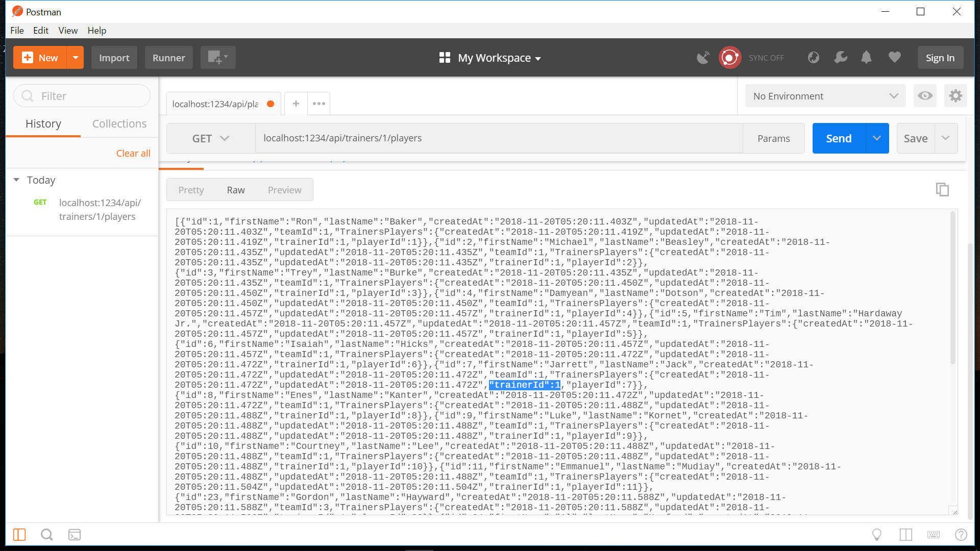The image size is (980, 551).
Task: Copy response using the clipboard icon
Action: 942,190
